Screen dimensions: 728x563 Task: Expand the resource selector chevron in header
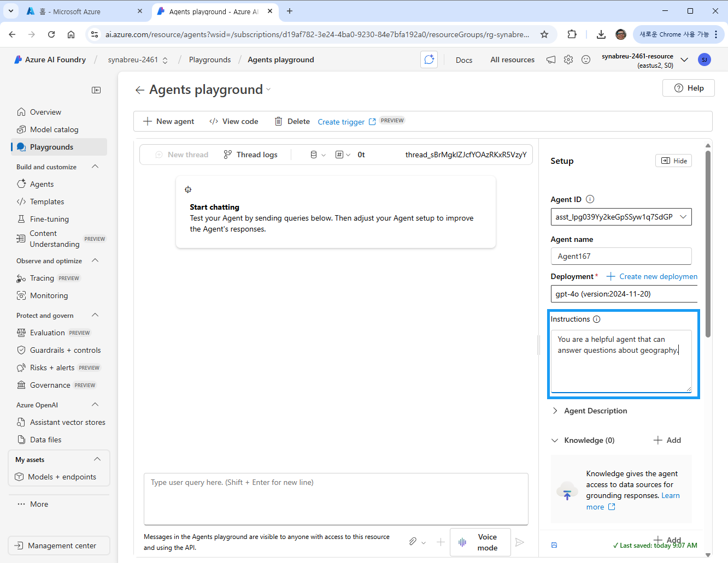pos(684,60)
